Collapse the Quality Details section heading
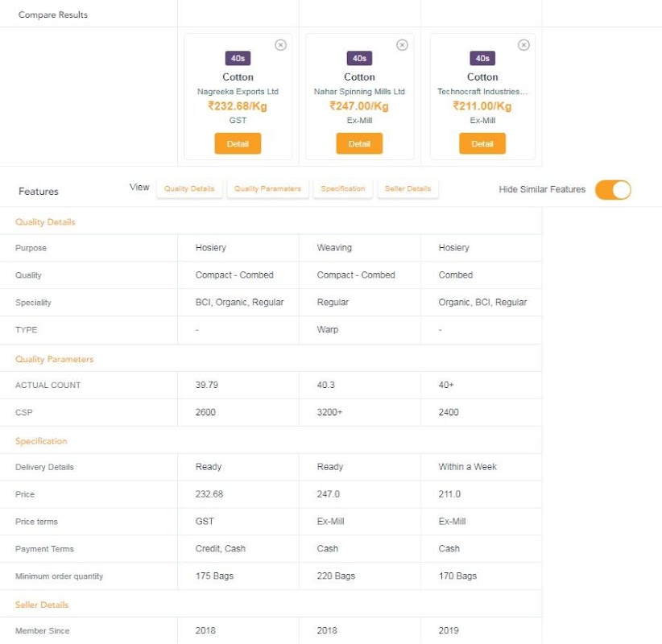Viewport: 662px width, 644px height. [x=45, y=222]
